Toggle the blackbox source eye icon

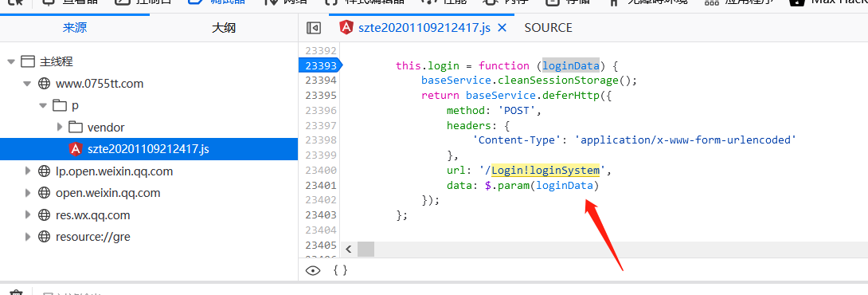click(313, 270)
